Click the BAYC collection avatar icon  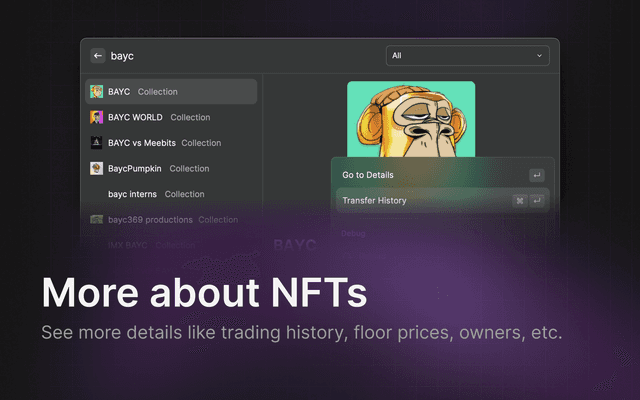(97, 92)
